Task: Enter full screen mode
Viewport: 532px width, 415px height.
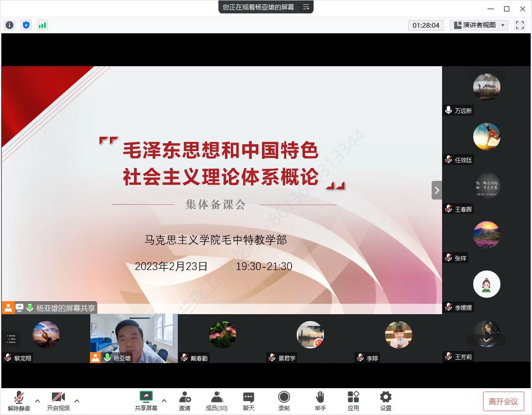Action: point(519,25)
